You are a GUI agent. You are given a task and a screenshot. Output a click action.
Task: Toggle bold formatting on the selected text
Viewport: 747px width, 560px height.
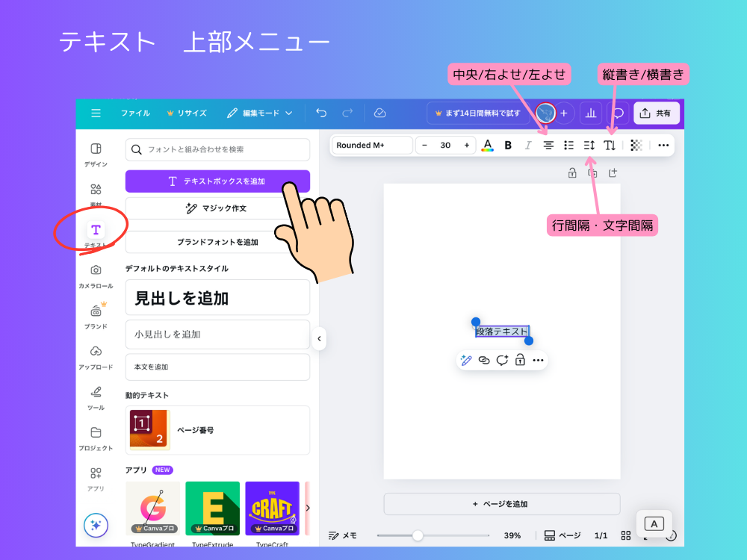(508, 146)
